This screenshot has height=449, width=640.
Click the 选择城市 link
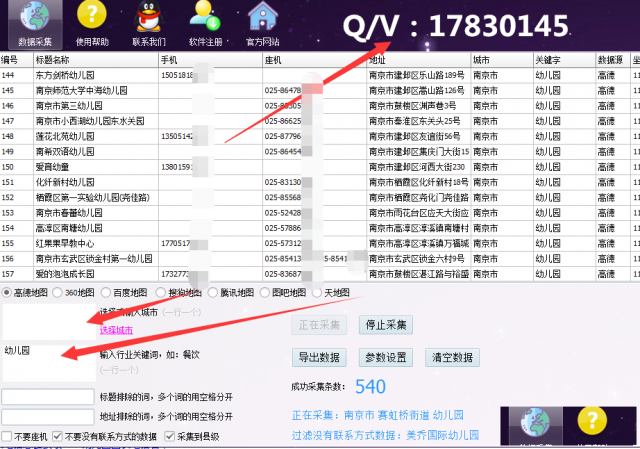tap(116, 329)
